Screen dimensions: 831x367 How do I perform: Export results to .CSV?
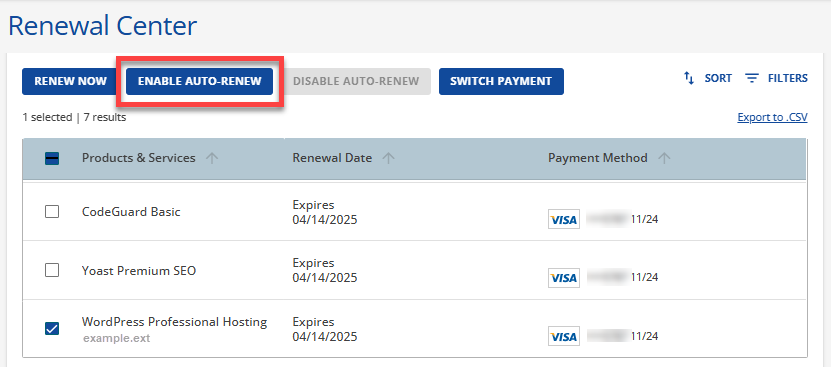tap(772, 117)
